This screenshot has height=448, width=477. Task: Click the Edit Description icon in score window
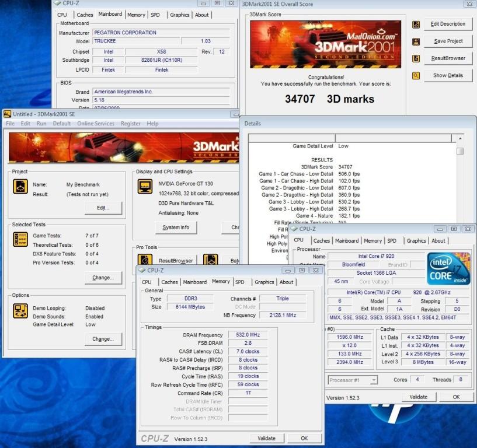click(x=416, y=24)
